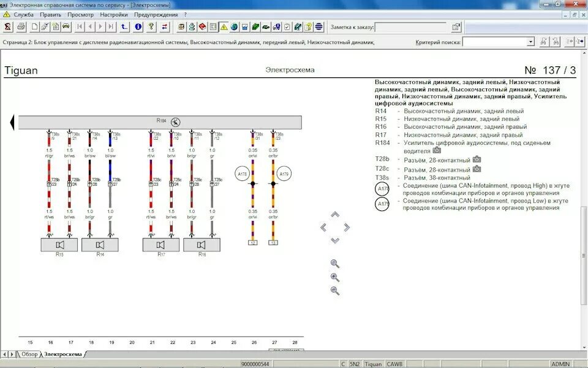Click the bottom magnifier zoom-out icon
The width and height of the screenshot is (588, 368).
click(x=335, y=291)
